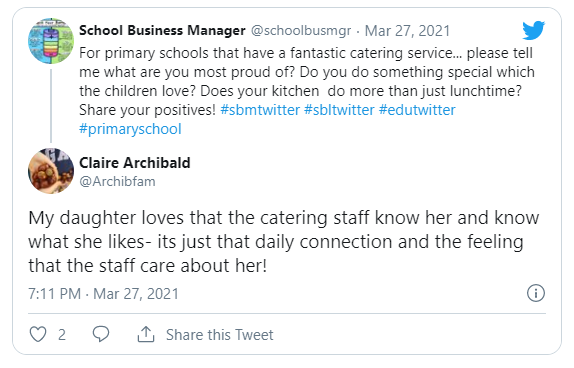The height and width of the screenshot is (368, 574).
Task: Click the like count number 2
Action: click(62, 335)
